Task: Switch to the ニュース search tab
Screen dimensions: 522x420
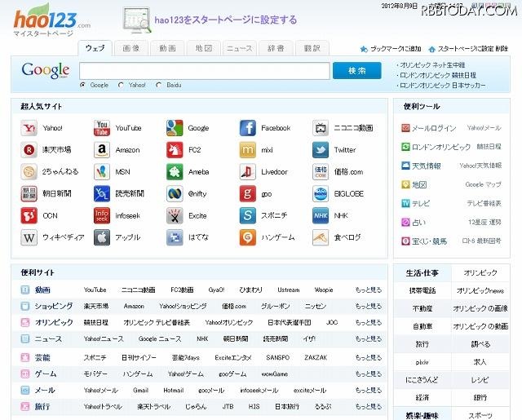Action: (240, 48)
